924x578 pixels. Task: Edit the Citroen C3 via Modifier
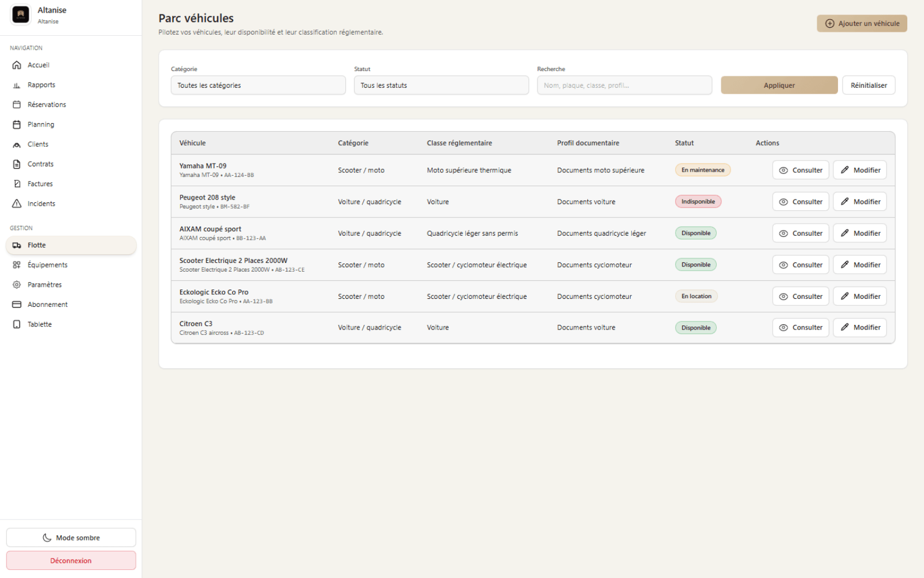coord(860,328)
